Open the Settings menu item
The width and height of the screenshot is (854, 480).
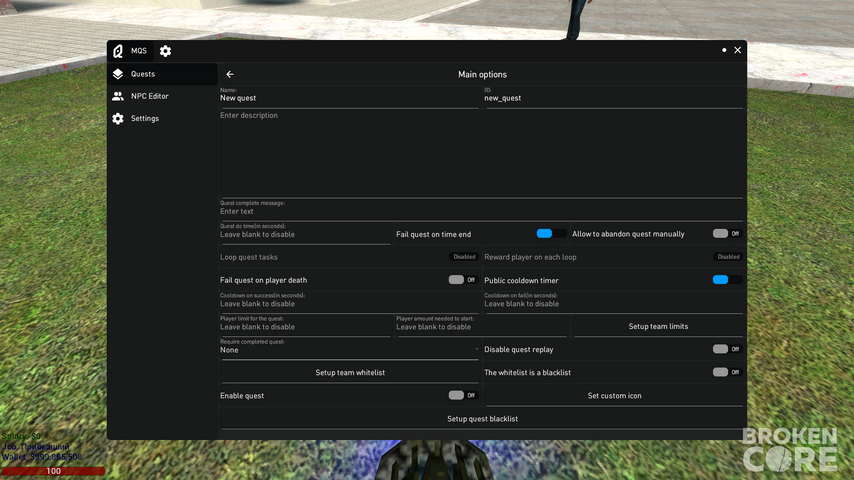pos(162,119)
